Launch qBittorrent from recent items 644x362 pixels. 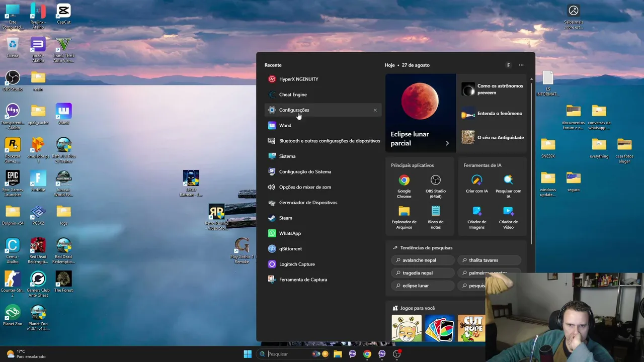pyautogui.click(x=323, y=249)
